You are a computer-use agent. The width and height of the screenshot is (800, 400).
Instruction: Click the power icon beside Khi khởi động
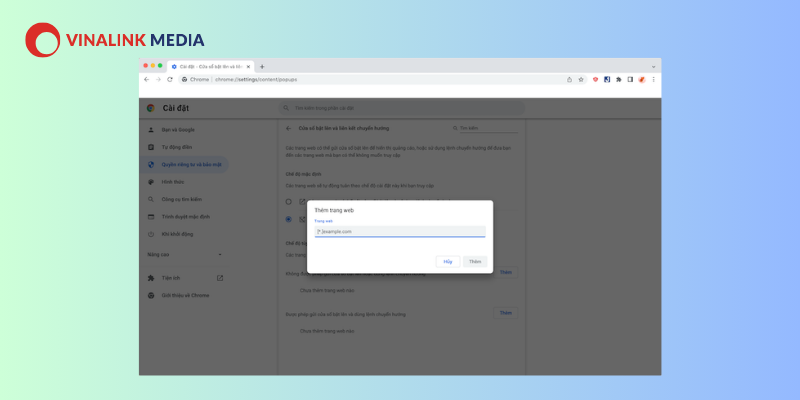(x=151, y=234)
